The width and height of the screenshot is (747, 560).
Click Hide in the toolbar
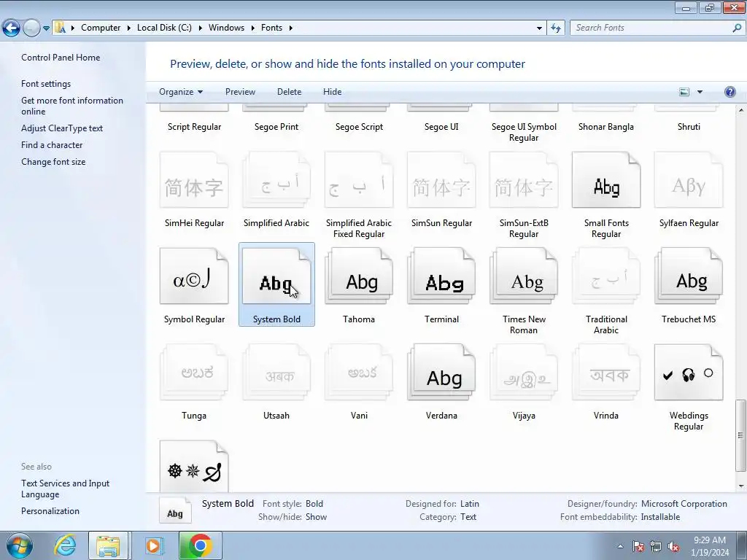click(x=332, y=92)
